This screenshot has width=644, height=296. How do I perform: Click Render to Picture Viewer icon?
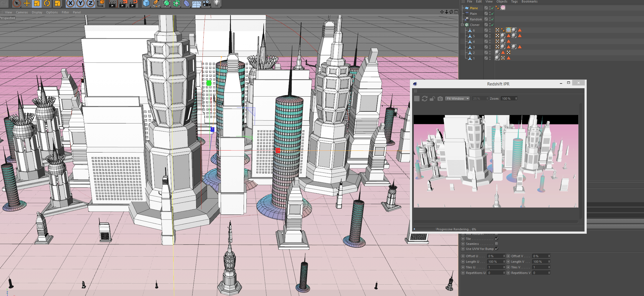[123, 3]
